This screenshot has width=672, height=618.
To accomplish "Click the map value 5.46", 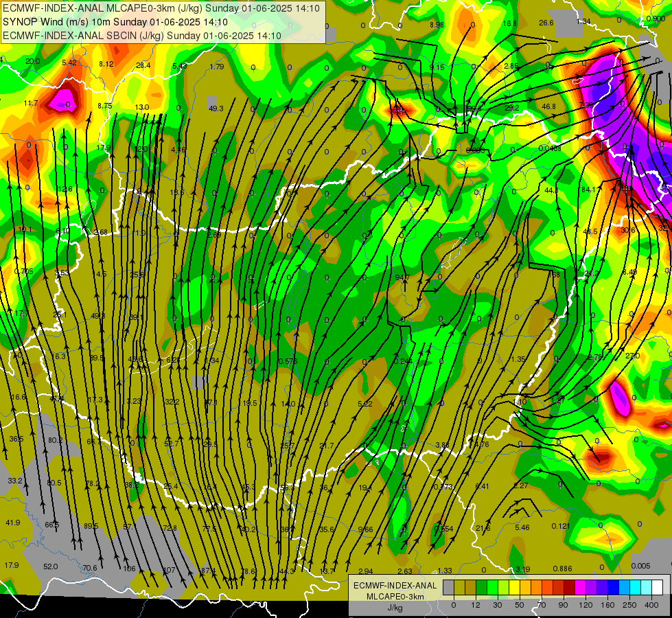I will [x=522, y=527].
